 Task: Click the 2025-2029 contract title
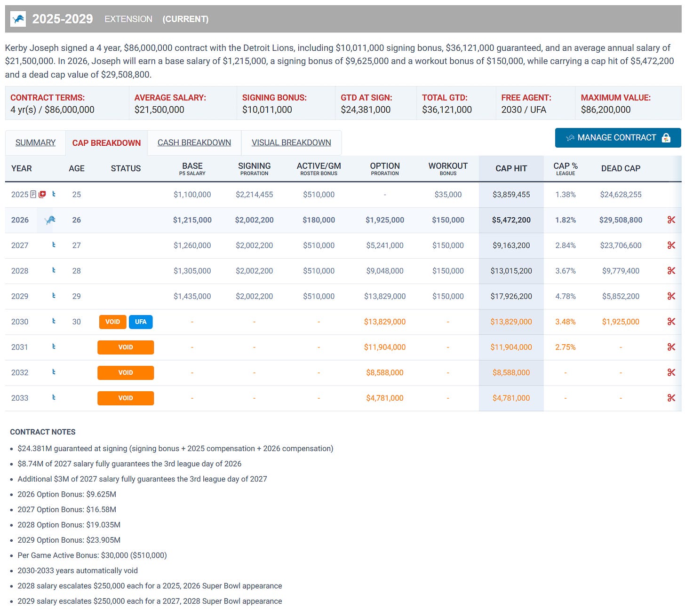63,19
